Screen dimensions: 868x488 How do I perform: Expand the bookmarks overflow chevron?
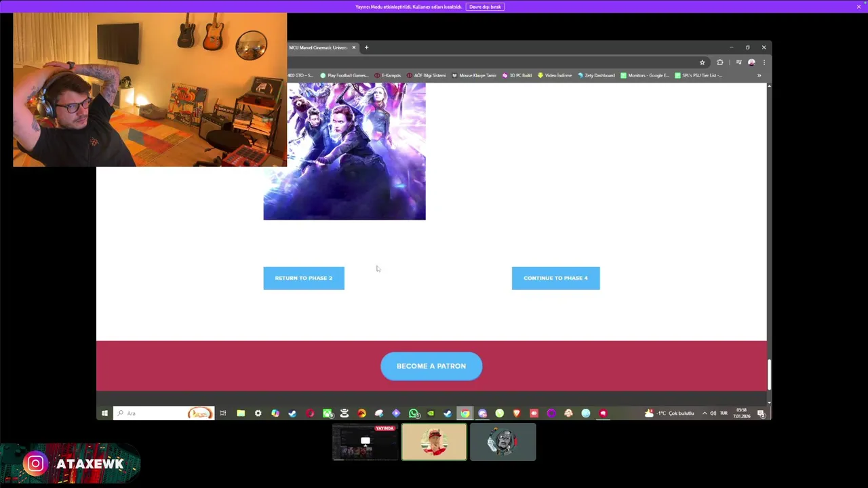[x=759, y=75]
